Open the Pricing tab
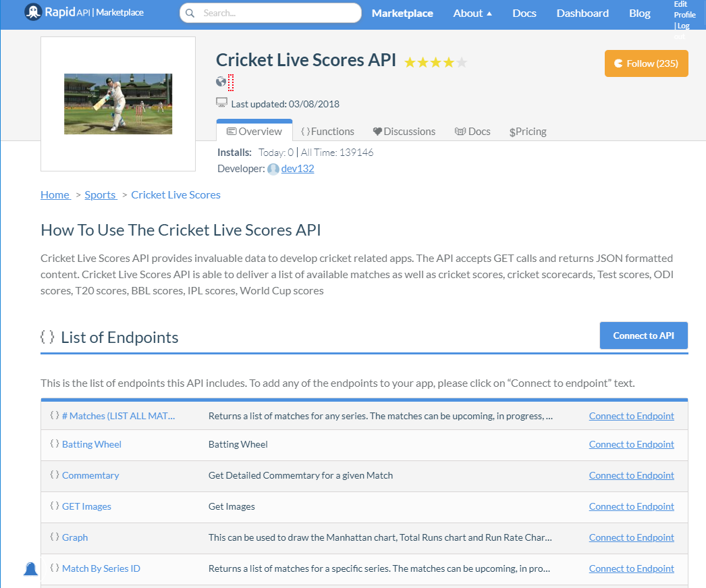Image resolution: width=706 pixels, height=588 pixels. tap(528, 132)
